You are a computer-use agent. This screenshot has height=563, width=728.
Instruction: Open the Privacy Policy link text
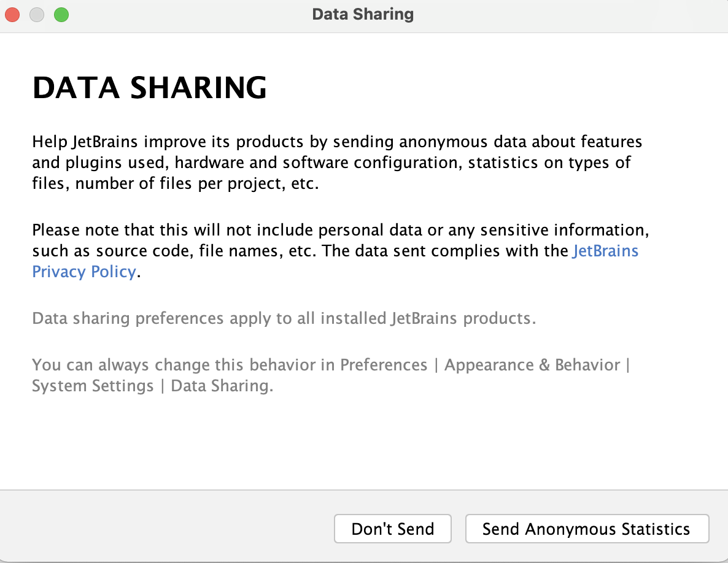click(x=84, y=272)
